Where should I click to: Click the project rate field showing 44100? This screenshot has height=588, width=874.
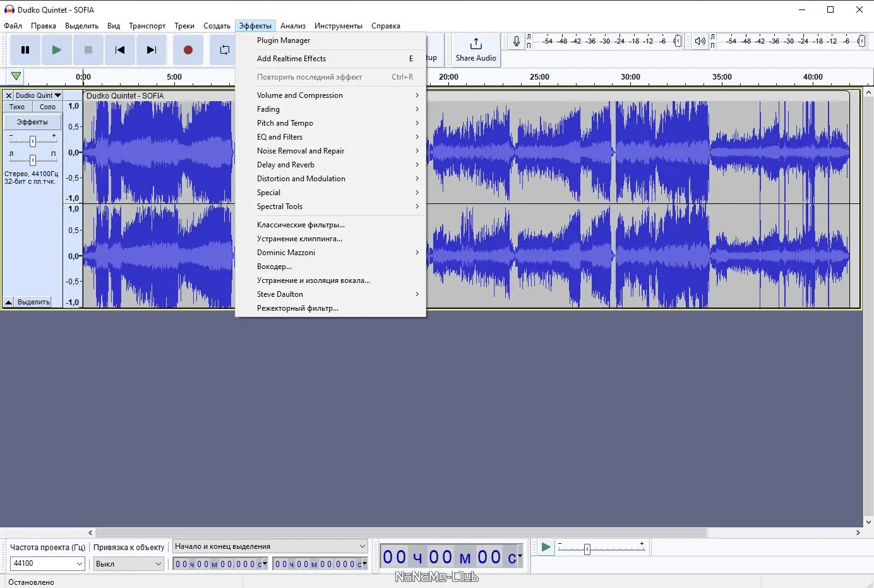click(x=47, y=563)
